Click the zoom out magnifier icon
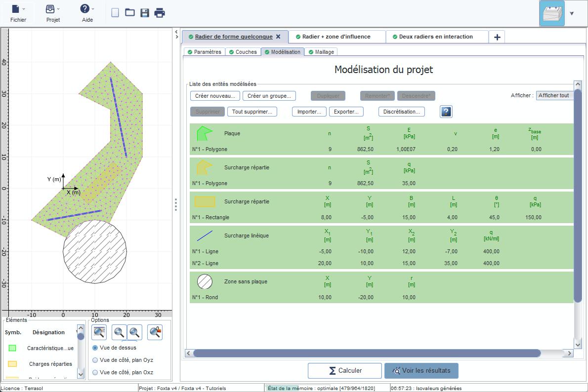The width and height of the screenshot is (588, 392). click(134, 332)
